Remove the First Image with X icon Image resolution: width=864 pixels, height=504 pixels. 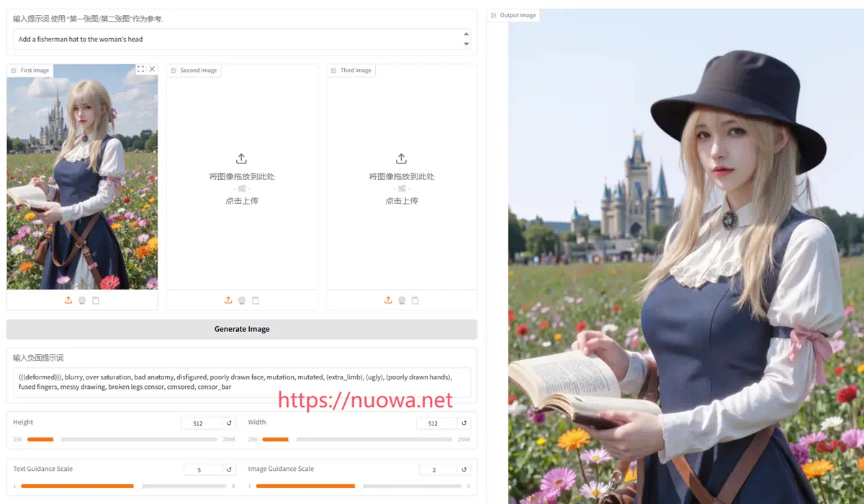click(152, 69)
